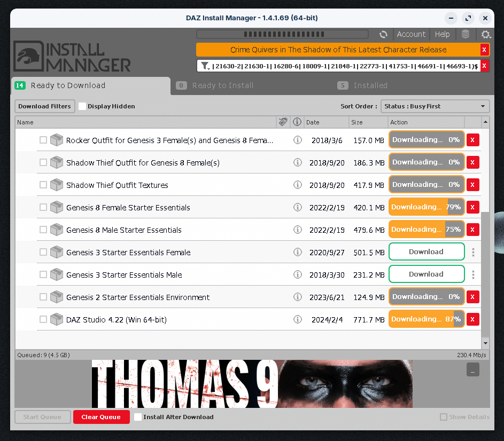Collapse the Thomas 9 ad banner
The image size is (504, 441).
473,369
